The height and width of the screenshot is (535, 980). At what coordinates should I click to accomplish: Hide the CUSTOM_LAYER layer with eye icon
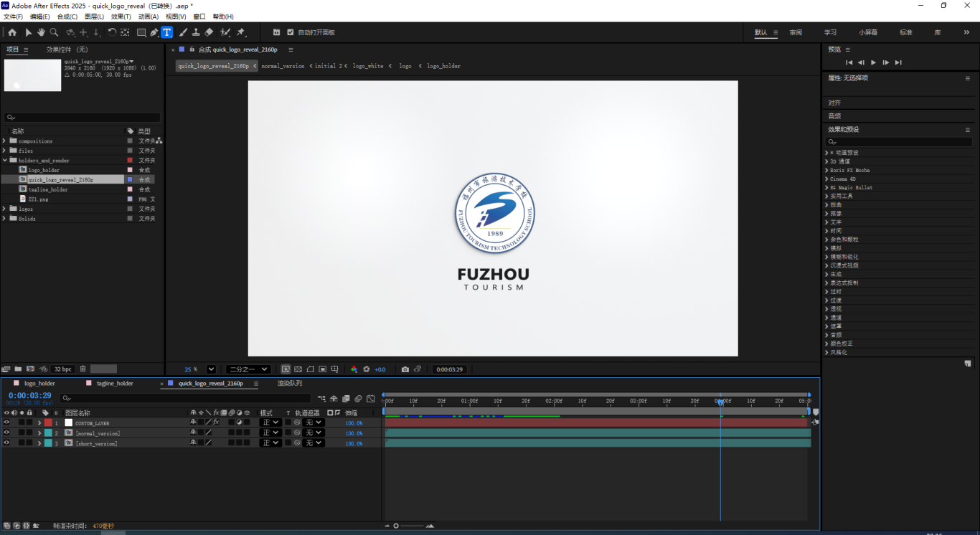pos(6,423)
